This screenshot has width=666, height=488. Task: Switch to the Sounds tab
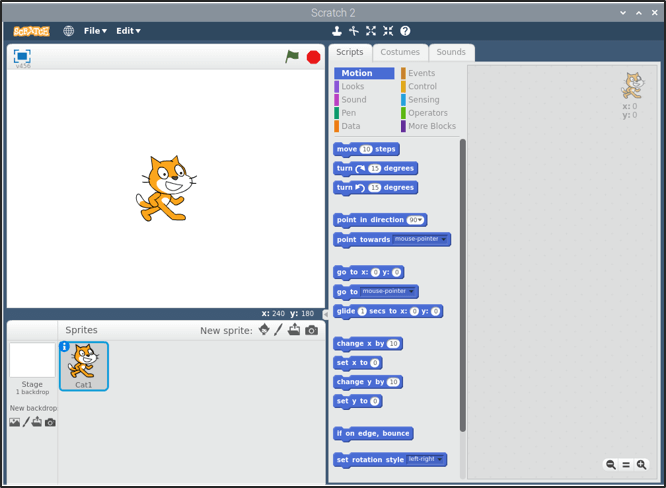pyautogui.click(x=451, y=52)
